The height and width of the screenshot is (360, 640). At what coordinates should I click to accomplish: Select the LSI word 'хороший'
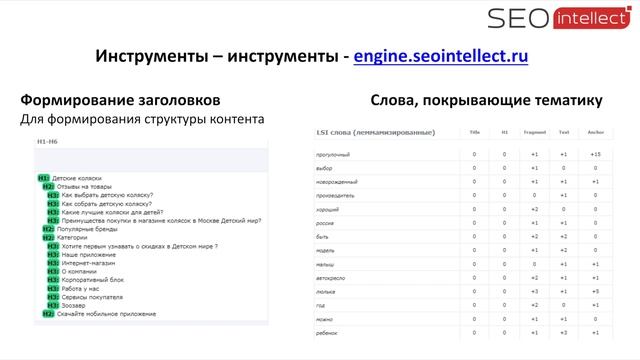tap(327, 209)
